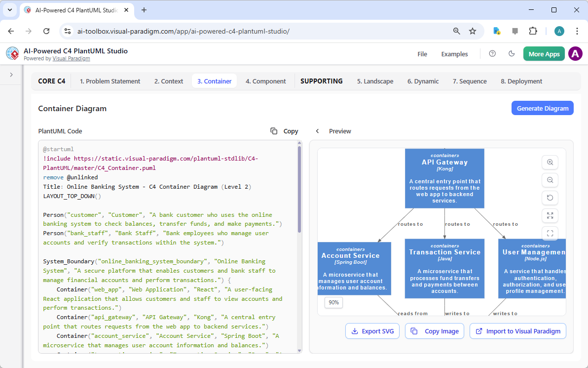Open the help menu
This screenshot has height=368, width=588.
click(492, 54)
